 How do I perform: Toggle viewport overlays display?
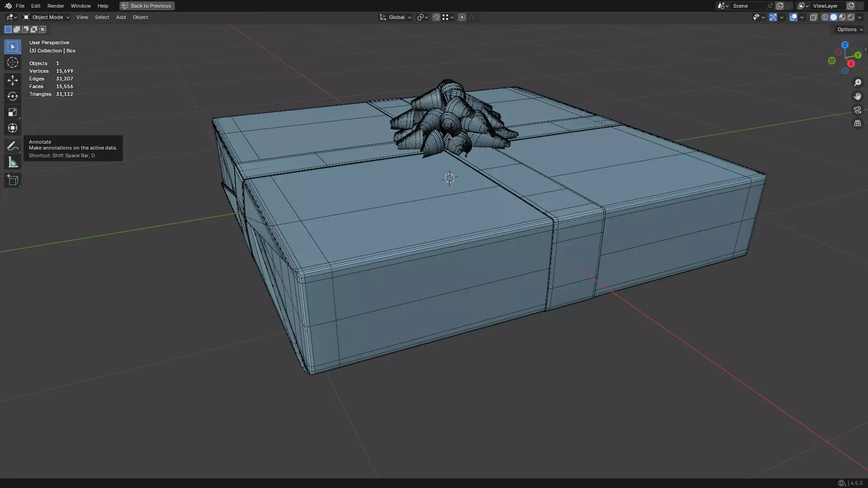coord(793,17)
